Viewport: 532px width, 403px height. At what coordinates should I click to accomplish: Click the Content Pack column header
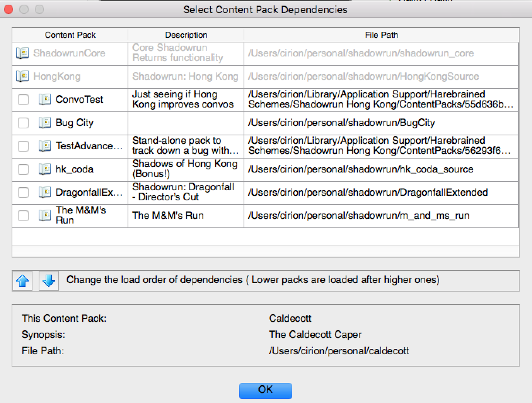click(x=70, y=35)
